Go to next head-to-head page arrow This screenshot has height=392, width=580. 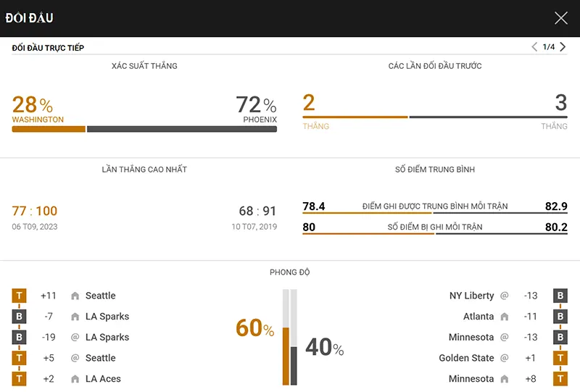click(x=563, y=47)
